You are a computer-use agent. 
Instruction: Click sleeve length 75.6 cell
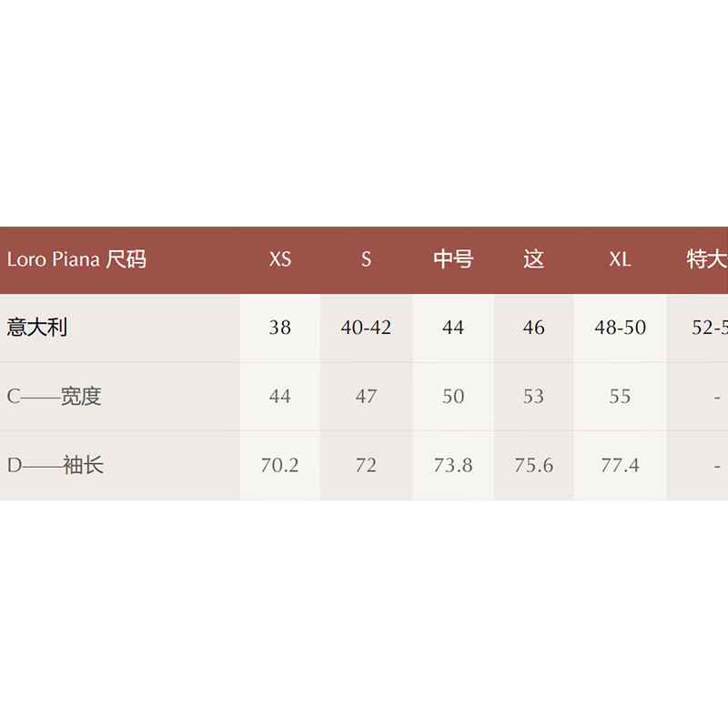533,465
